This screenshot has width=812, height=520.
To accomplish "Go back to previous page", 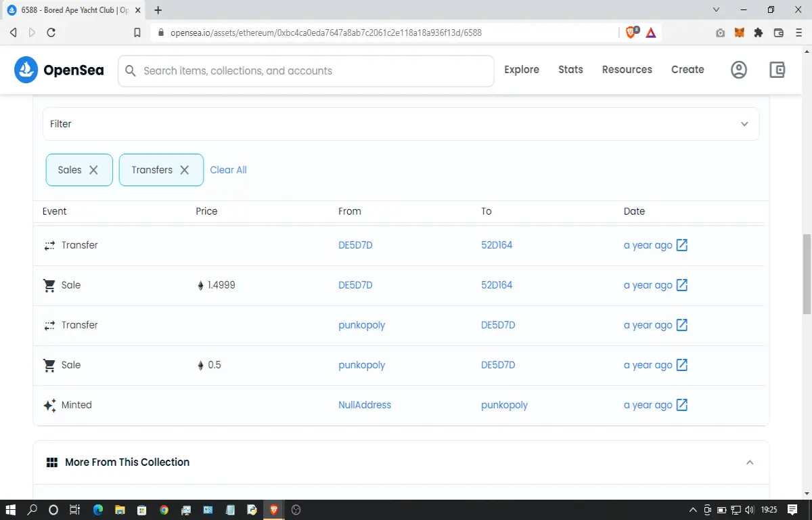I will coord(13,32).
